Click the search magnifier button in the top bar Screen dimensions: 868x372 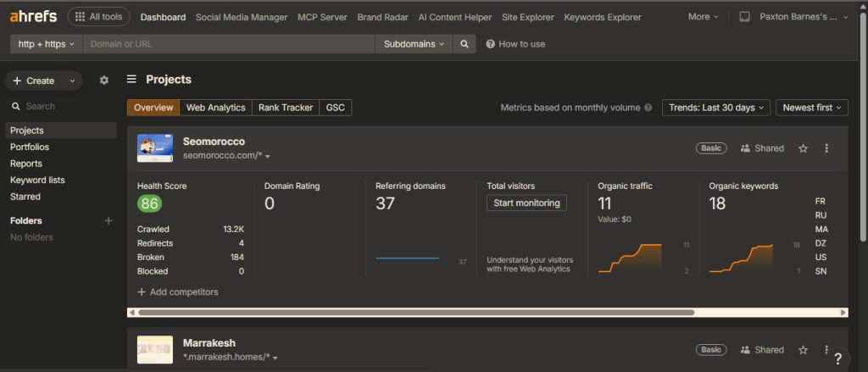tap(465, 44)
